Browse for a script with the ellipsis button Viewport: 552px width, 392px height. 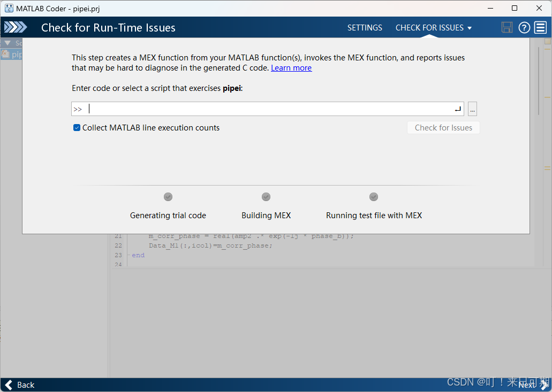point(472,109)
